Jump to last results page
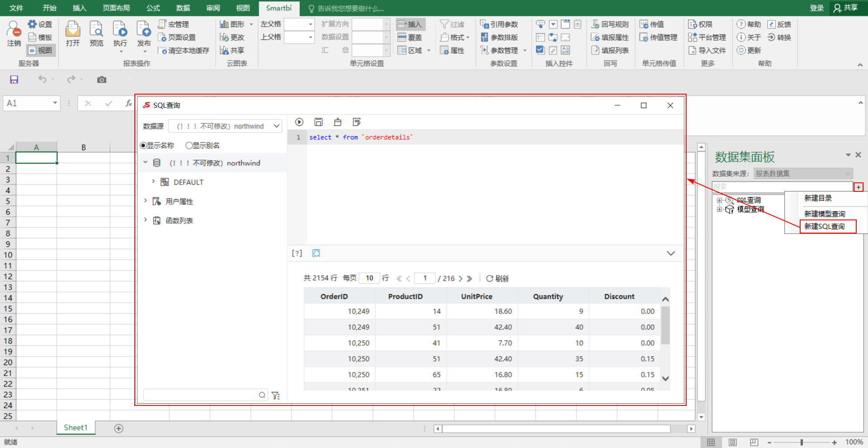Viewport: 868px width, 448px height. tap(470, 279)
